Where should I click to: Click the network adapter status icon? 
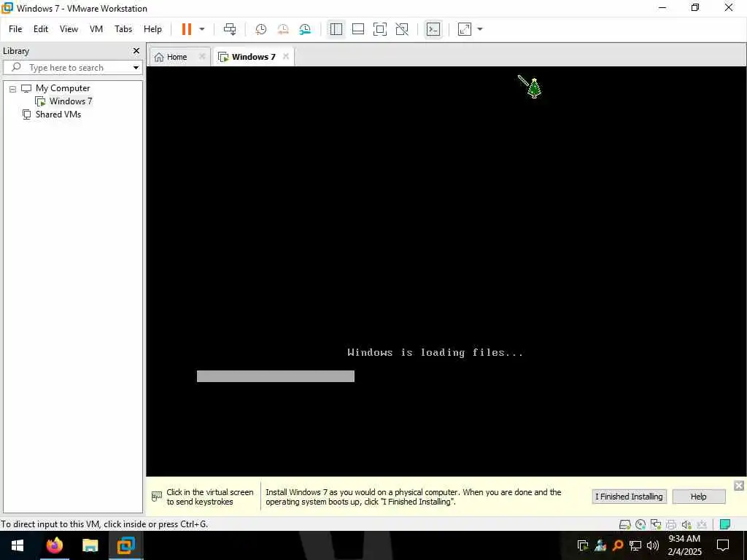[x=656, y=525]
